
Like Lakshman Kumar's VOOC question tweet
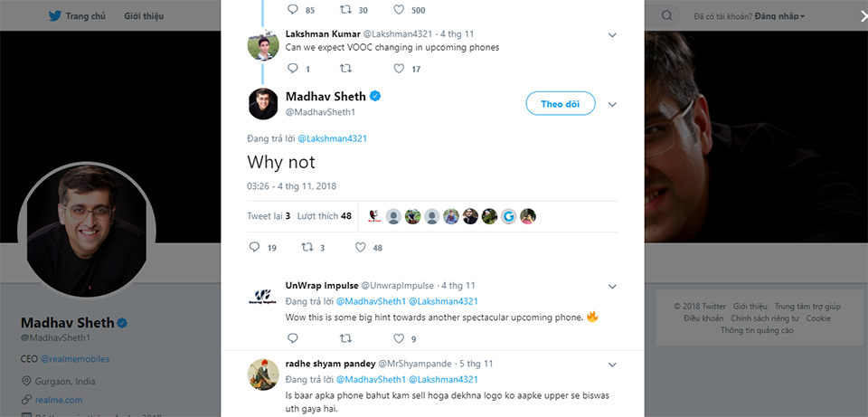[x=399, y=69]
